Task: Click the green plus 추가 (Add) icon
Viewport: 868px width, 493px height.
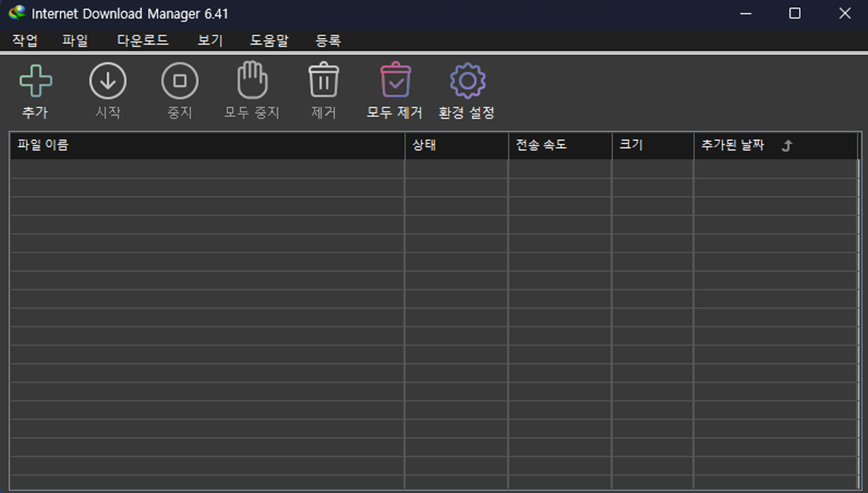Action: click(36, 81)
